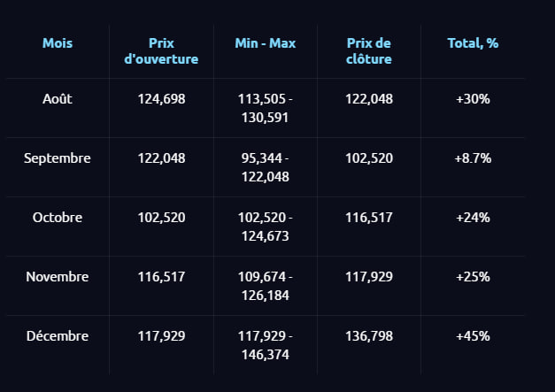The height and width of the screenshot is (392, 555).
Task: Select Octobre closing price 116,517
Action: (368, 218)
